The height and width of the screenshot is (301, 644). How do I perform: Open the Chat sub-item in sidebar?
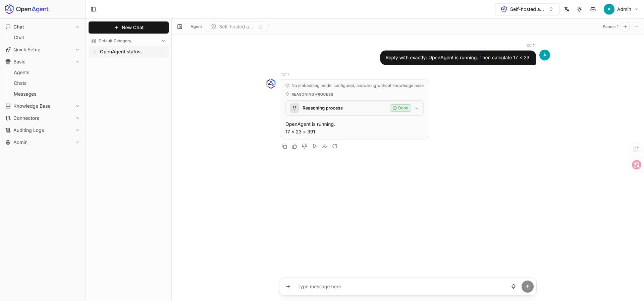point(19,38)
